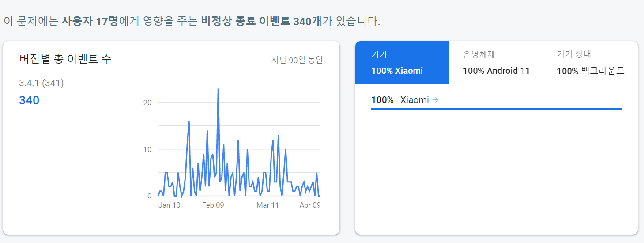Click the 지난 90일 동안 period label
Viewport: 644px width, 243px height.
pyautogui.click(x=297, y=60)
